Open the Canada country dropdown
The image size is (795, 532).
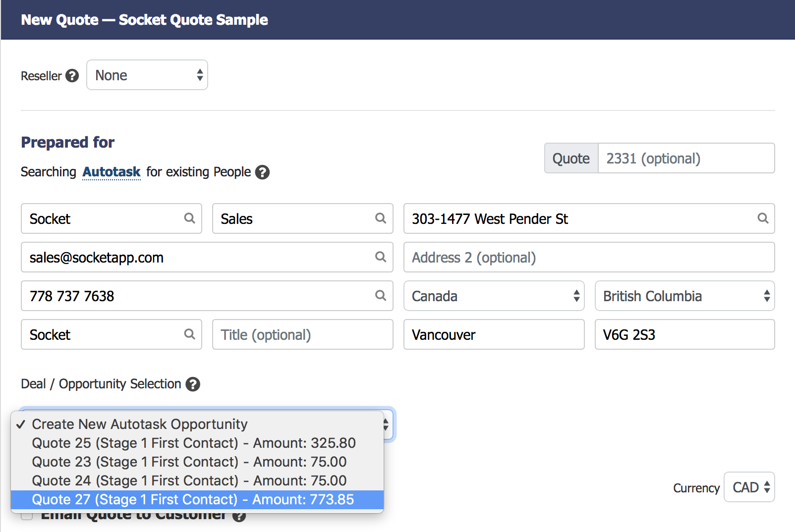pos(494,296)
